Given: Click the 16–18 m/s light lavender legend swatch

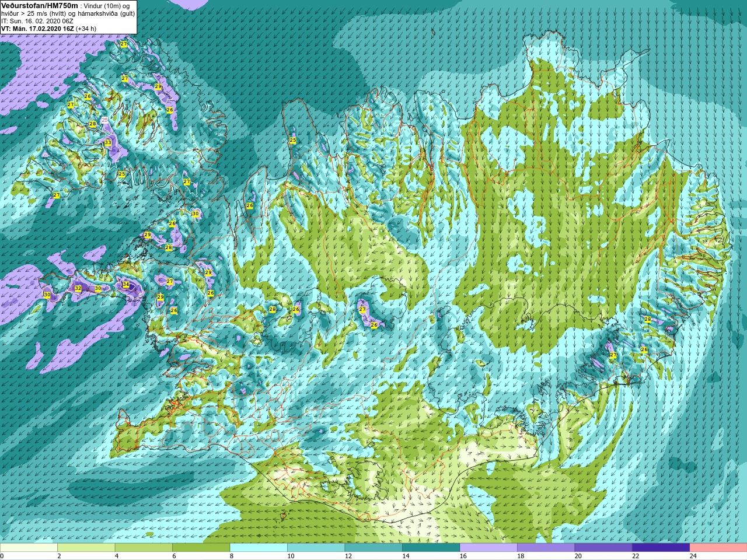Looking at the screenshot, I should (488, 548).
